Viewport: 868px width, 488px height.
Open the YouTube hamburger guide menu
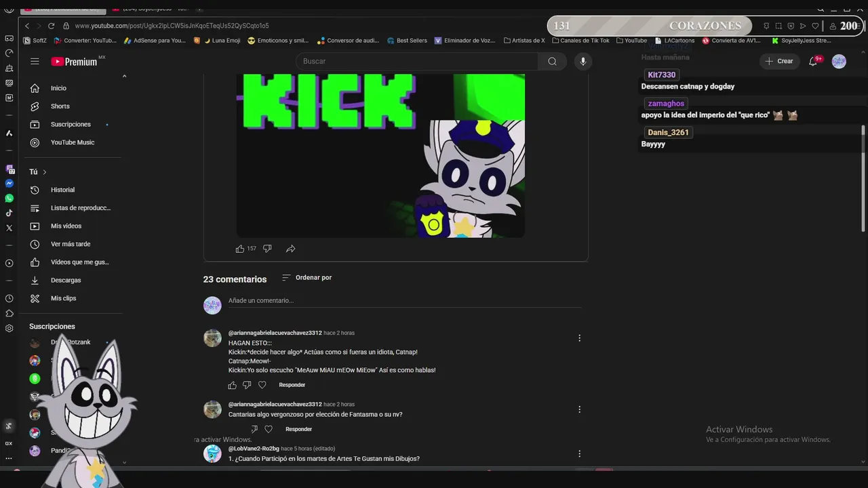coord(35,61)
